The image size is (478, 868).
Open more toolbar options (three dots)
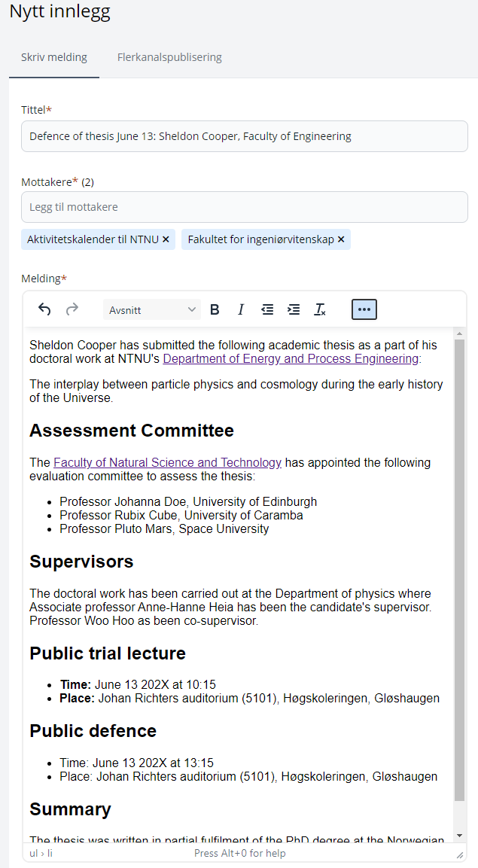tap(364, 309)
